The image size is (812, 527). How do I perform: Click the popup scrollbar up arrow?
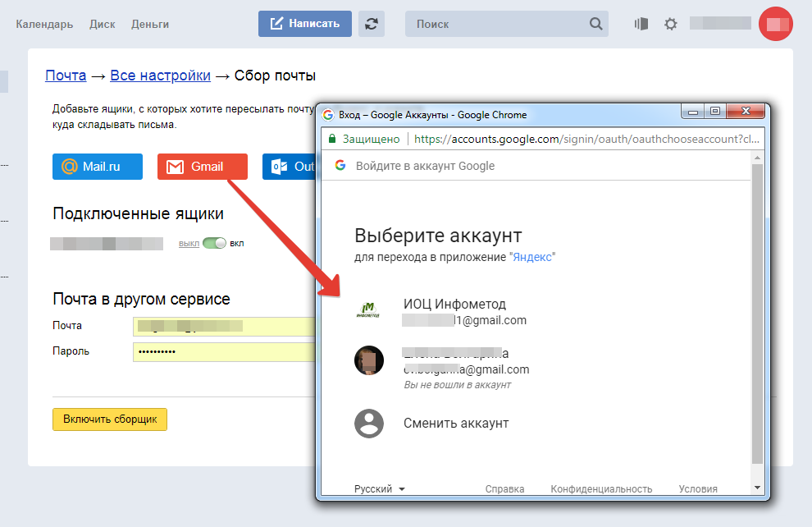(757, 158)
